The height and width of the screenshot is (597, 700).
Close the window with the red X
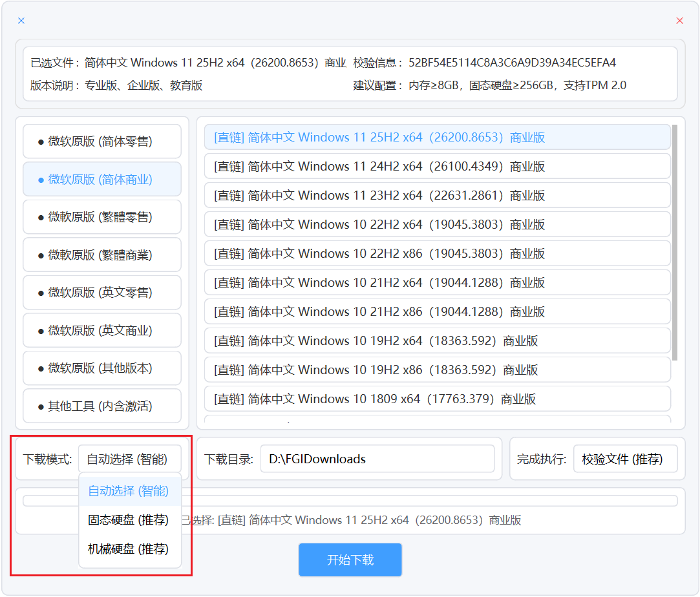click(679, 21)
